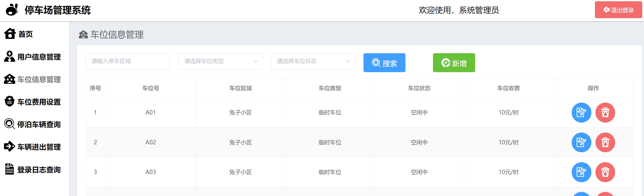Click the 序号 column header
This screenshot has width=644, height=196.
coord(95,88)
